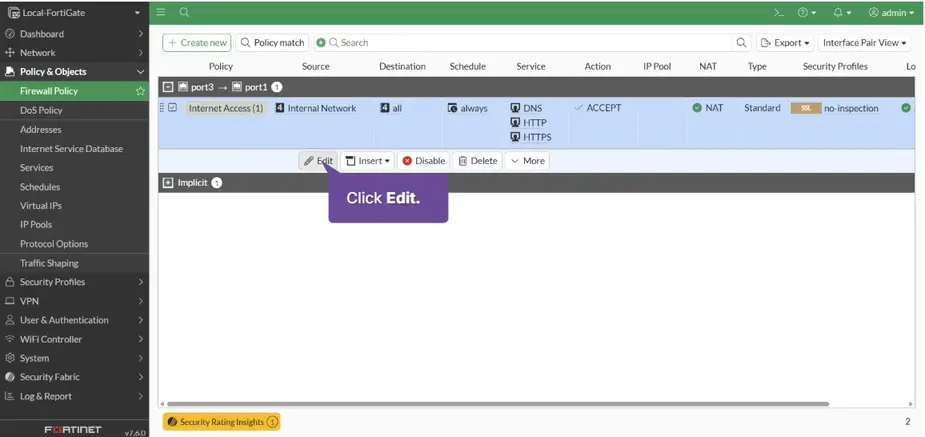Click the Policy match button

point(273,42)
